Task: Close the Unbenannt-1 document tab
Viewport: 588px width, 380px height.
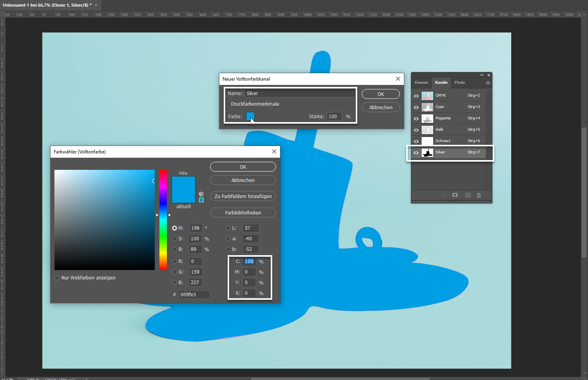Action: pos(96,5)
